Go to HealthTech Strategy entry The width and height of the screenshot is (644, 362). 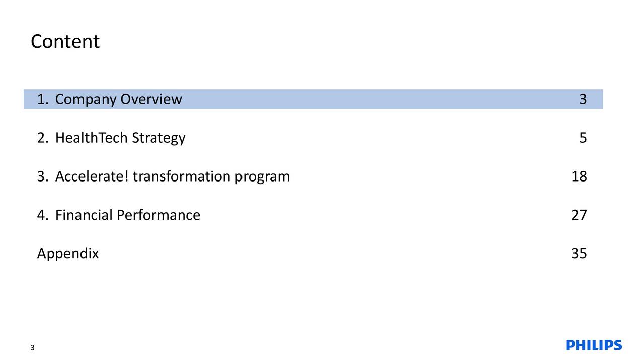pos(120,138)
